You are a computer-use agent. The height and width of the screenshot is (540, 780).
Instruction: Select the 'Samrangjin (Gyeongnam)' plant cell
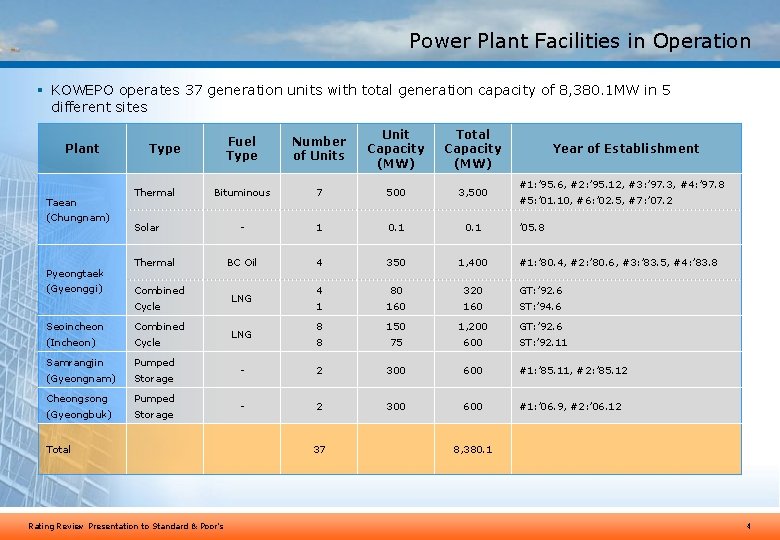tap(82, 370)
